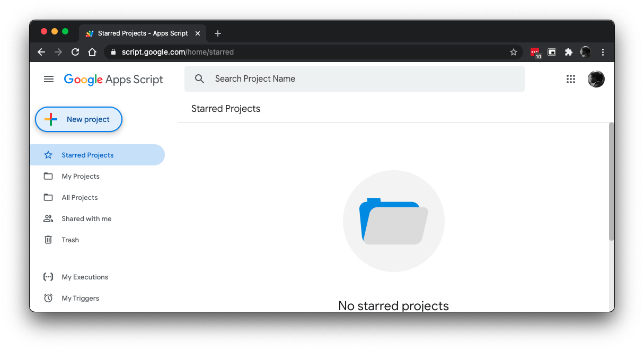Open the Chrome extensions puzzle icon
644x351 pixels.
[569, 52]
